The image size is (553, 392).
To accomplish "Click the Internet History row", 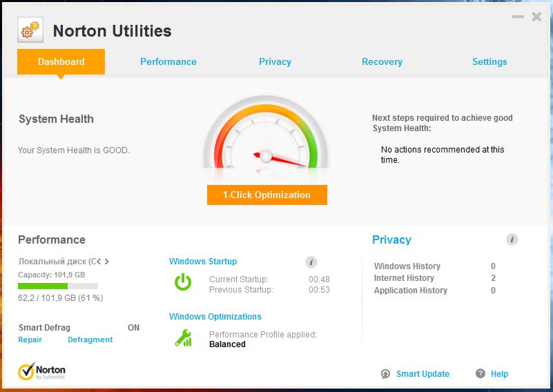I will click(435, 278).
